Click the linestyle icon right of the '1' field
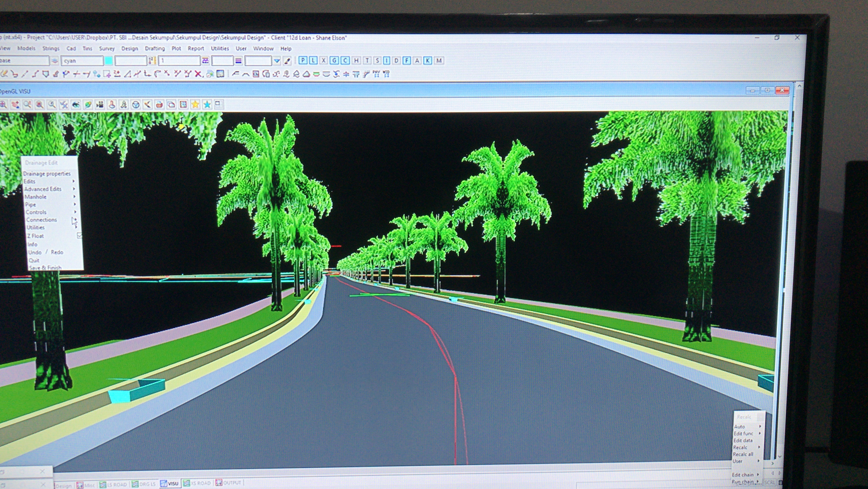 (x=205, y=61)
